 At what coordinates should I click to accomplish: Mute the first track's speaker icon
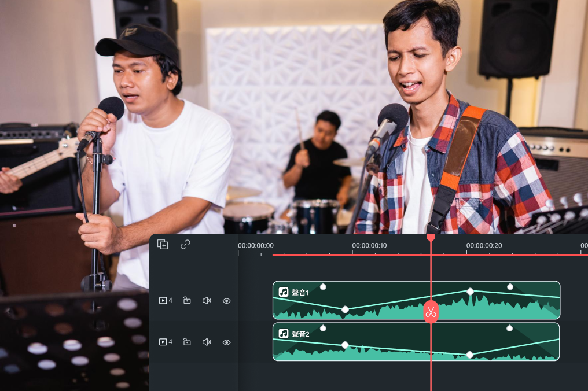coord(207,301)
